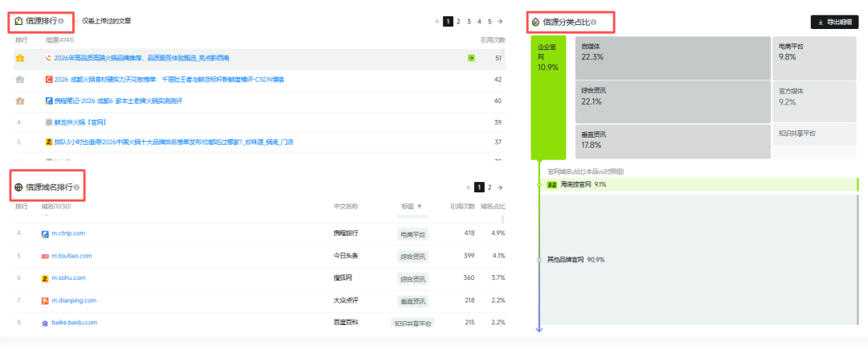
Task: Click the 知识共享平台 tag in baike.baidu.com row
Action: tap(412, 323)
